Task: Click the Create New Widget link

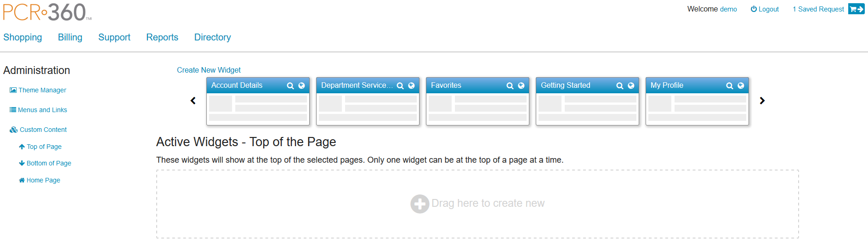Action: [x=209, y=70]
